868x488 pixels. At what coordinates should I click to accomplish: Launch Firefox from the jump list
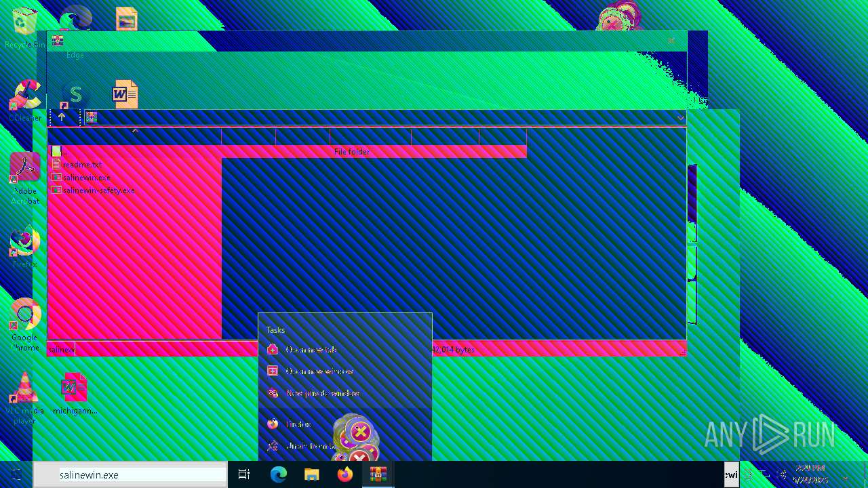[x=344, y=424]
